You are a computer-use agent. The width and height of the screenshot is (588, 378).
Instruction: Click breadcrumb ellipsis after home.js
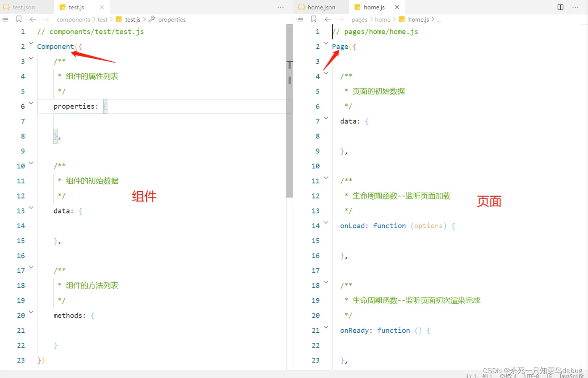438,20
